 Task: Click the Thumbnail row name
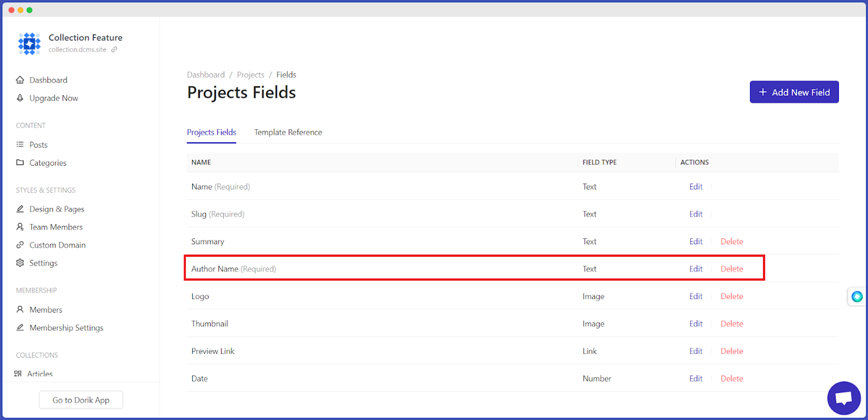210,324
